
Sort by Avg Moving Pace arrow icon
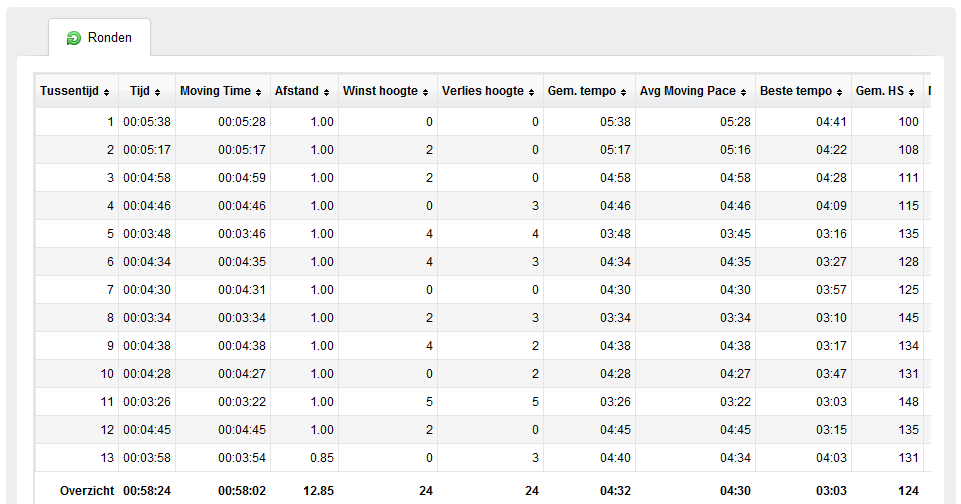pyautogui.click(x=743, y=92)
